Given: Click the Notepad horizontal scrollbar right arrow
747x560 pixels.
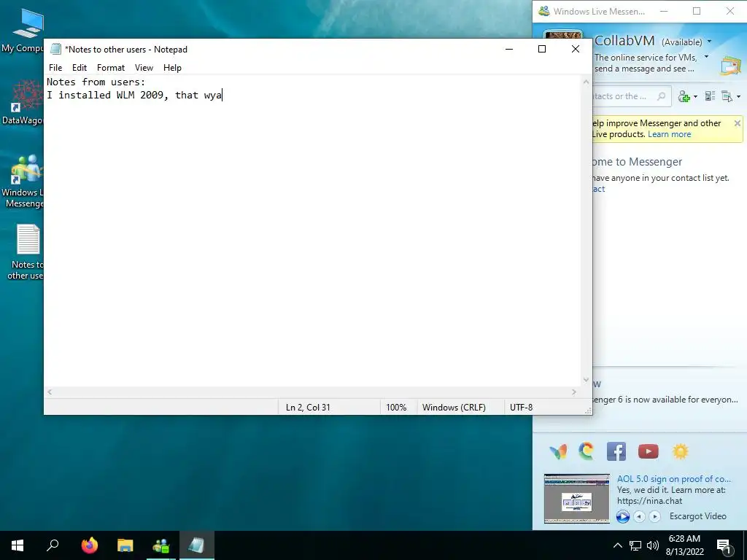Looking at the screenshot, I should [574, 392].
